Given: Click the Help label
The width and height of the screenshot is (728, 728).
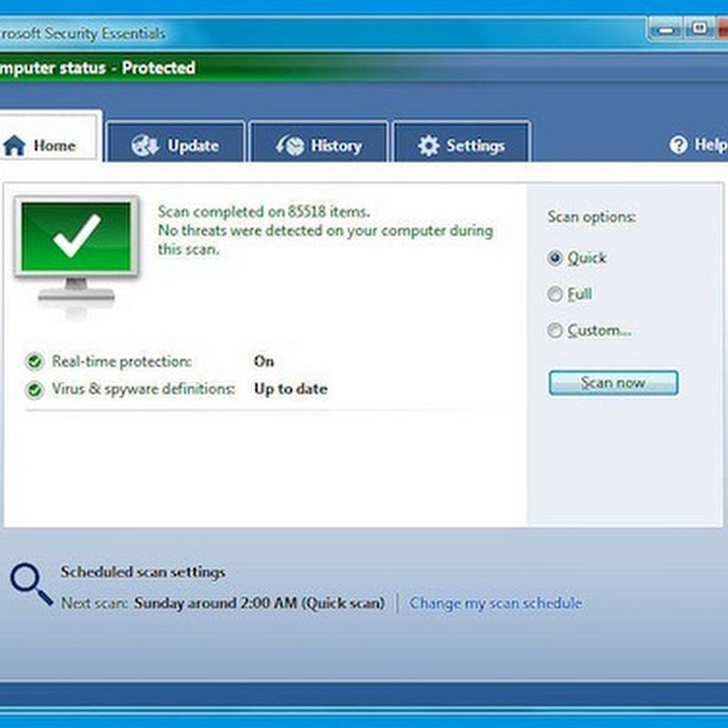Looking at the screenshot, I should (711, 145).
